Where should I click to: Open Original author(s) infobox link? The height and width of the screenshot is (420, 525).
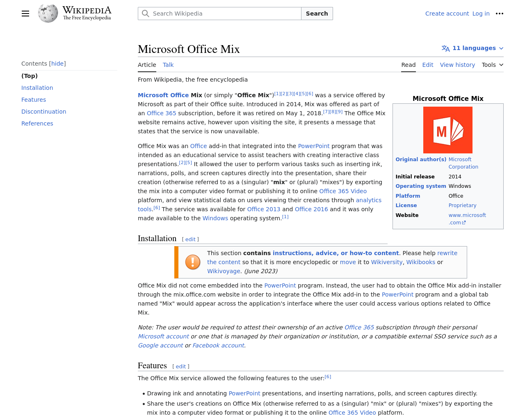point(421,160)
